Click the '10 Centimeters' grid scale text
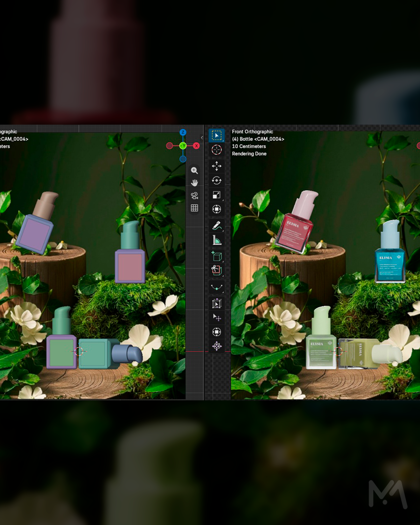The image size is (420, 525). pyautogui.click(x=249, y=146)
